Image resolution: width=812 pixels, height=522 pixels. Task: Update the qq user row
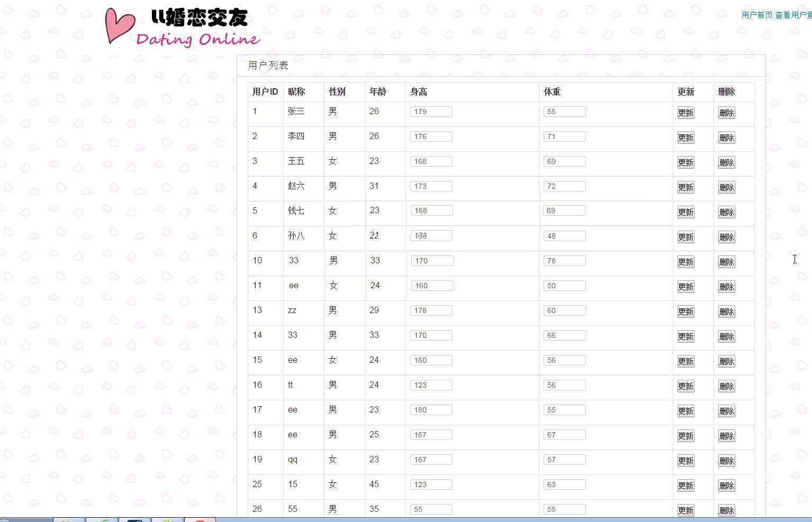coord(685,461)
